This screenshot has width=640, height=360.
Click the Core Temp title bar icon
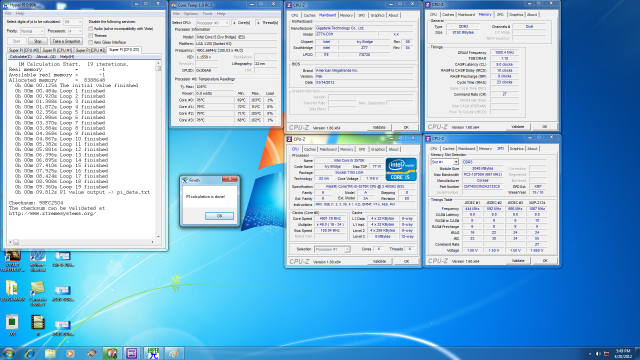click(x=174, y=5)
